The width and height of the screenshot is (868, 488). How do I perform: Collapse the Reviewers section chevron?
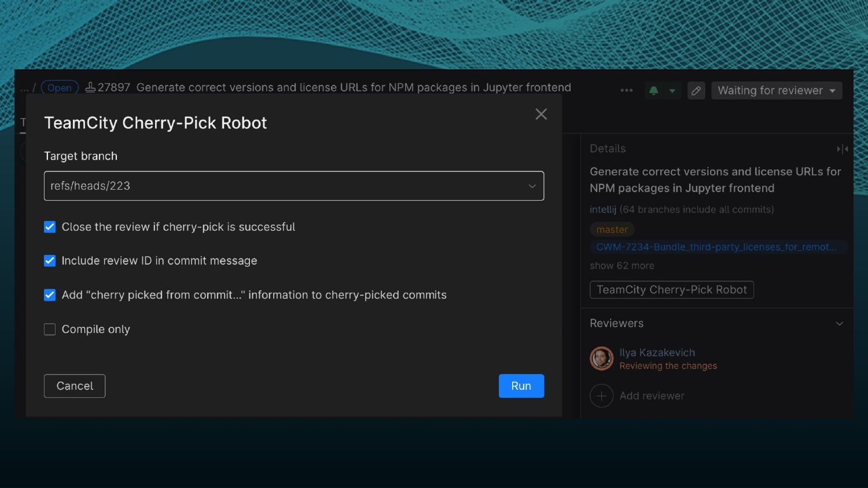[x=839, y=323]
